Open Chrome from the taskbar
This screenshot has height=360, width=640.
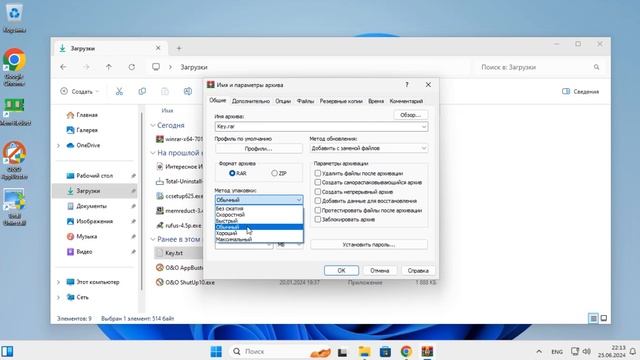tap(406, 351)
